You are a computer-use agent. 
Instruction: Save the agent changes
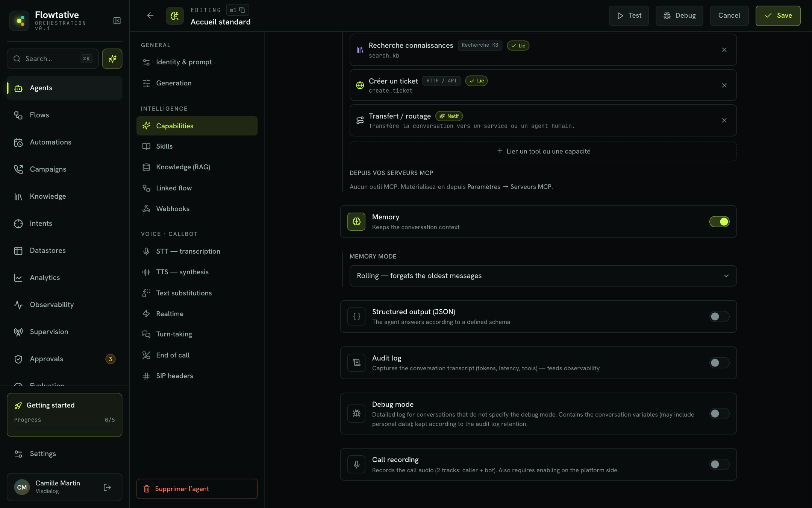point(778,16)
